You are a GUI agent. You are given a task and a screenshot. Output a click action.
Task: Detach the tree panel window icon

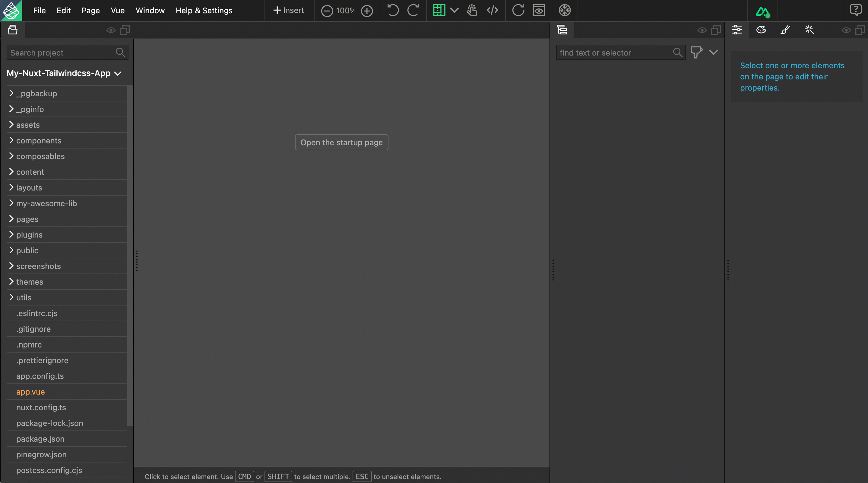(716, 30)
